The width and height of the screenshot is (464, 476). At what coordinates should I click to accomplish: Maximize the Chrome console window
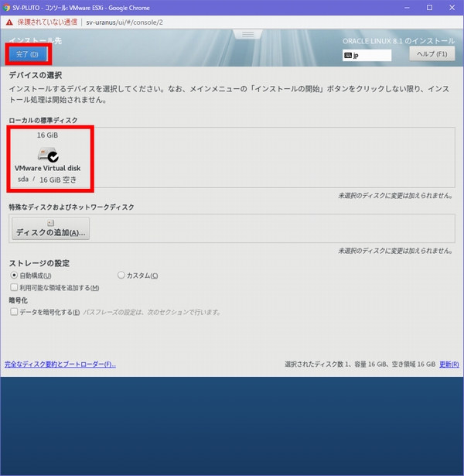[x=429, y=8]
